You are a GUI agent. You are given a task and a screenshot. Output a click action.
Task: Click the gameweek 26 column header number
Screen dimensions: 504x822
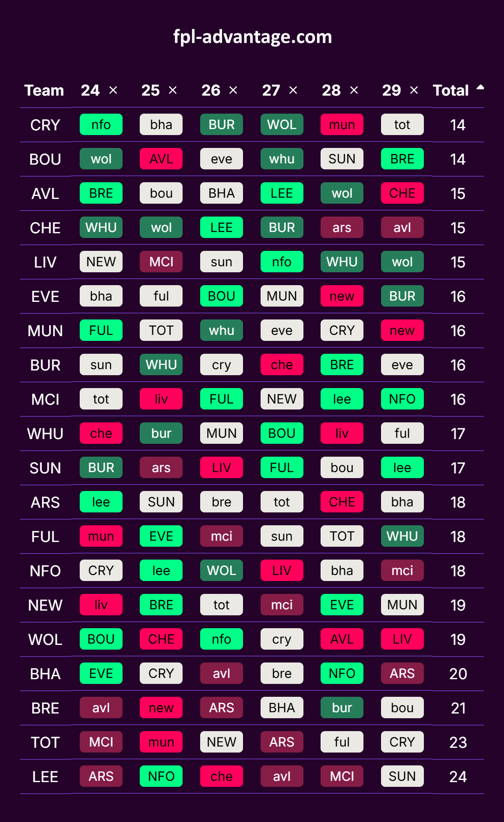pos(211,90)
